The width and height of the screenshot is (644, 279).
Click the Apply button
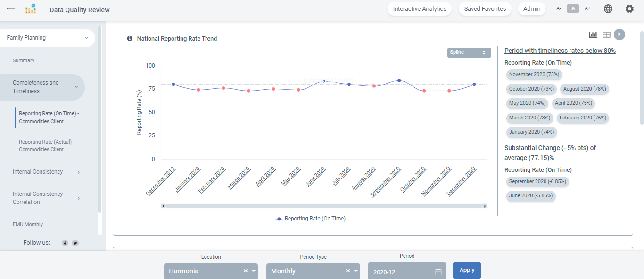point(467,271)
